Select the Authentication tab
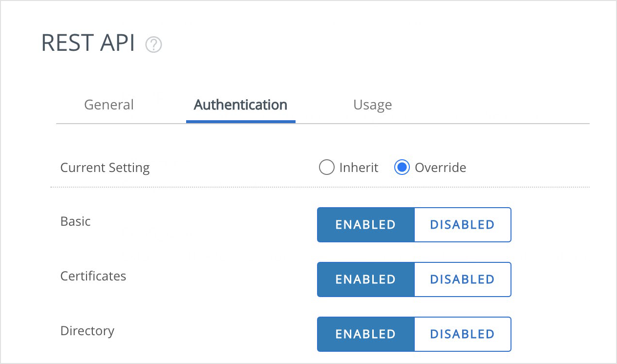 (x=240, y=105)
